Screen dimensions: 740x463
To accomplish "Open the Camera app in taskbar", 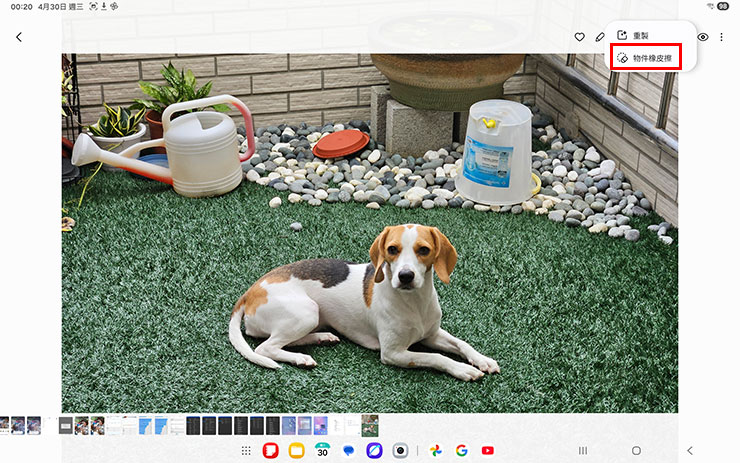I will [400, 451].
